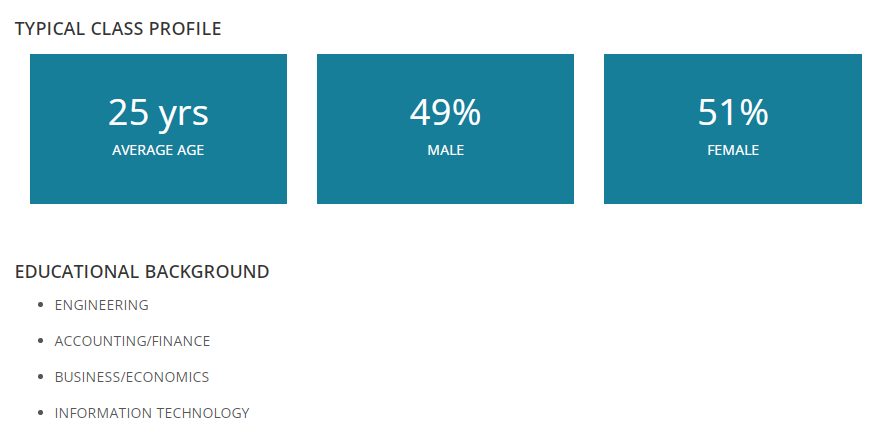This screenshot has height=438, width=877.
Task: Select the Engineering list item
Action: tap(102, 305)
